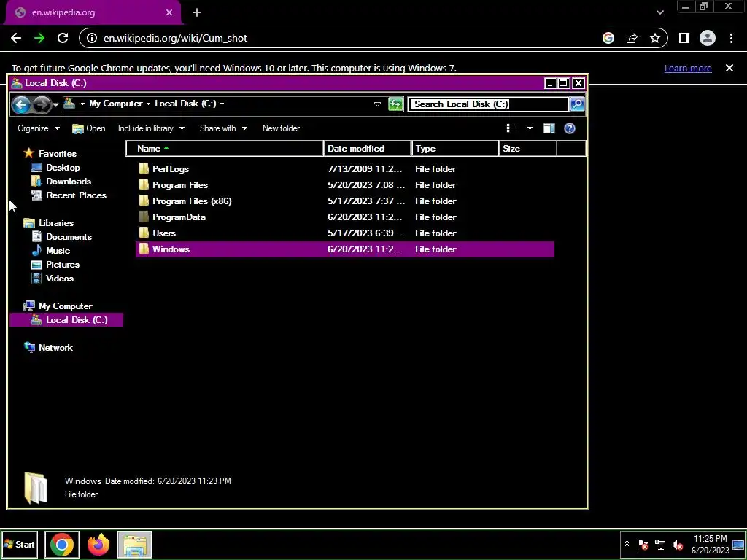Create a New folder
Screen dimensions: 747x560
(x=281, y=128)
